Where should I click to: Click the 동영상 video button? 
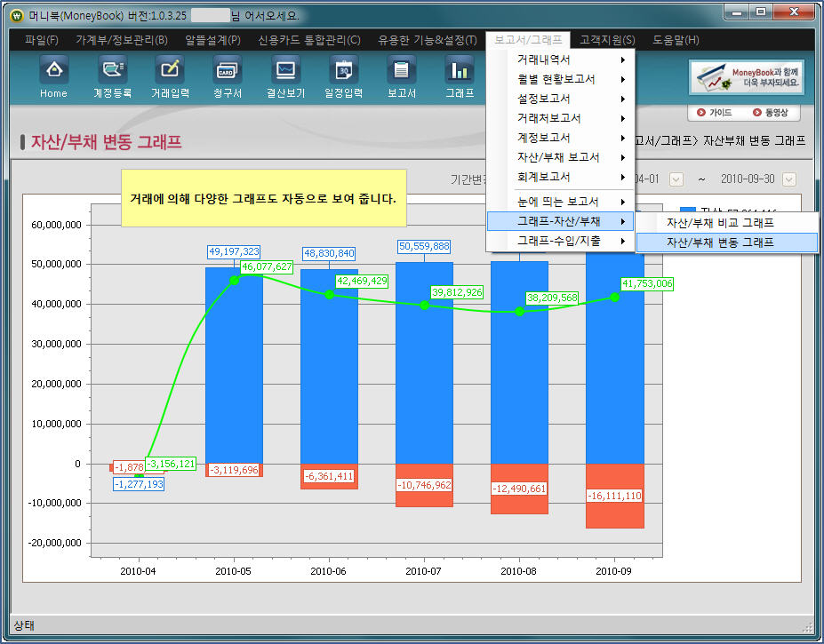coord(770,113)
